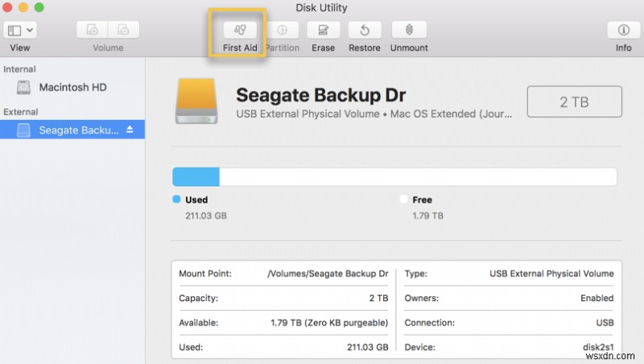Click the add volume button
The width and height of the screenshot is (644, 364).
click(x=92, y=30)
